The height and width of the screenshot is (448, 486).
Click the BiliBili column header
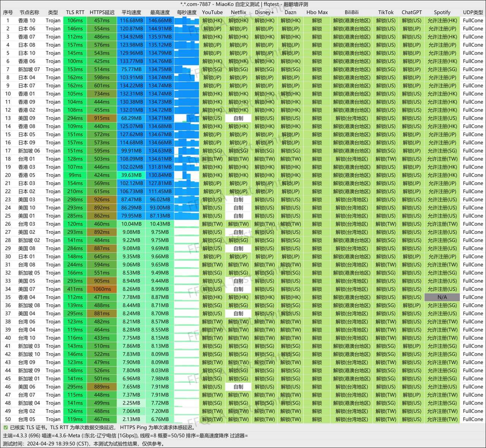pos(352,12)
